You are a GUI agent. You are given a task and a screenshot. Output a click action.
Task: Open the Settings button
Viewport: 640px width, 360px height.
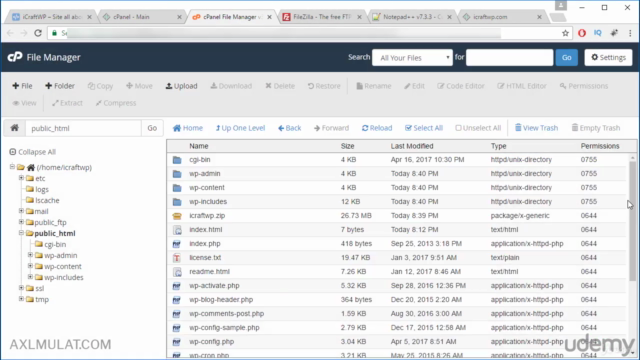[608, 58]
